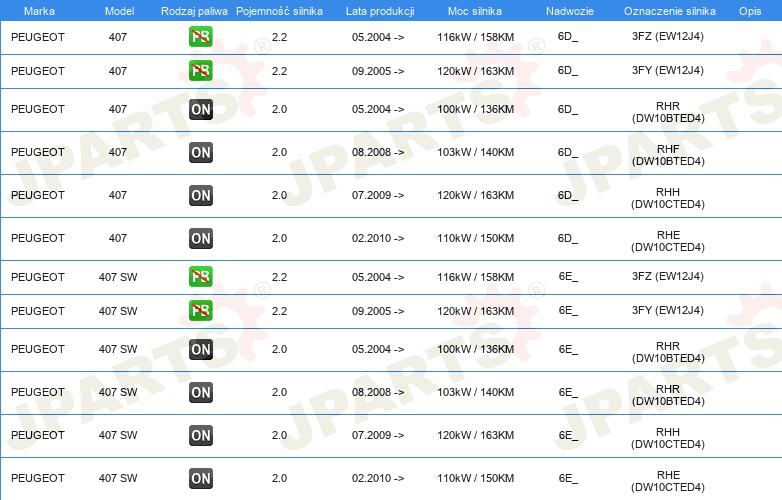Click RHE (DW10CTED4) in the 6D_ row

pos(668,241)
